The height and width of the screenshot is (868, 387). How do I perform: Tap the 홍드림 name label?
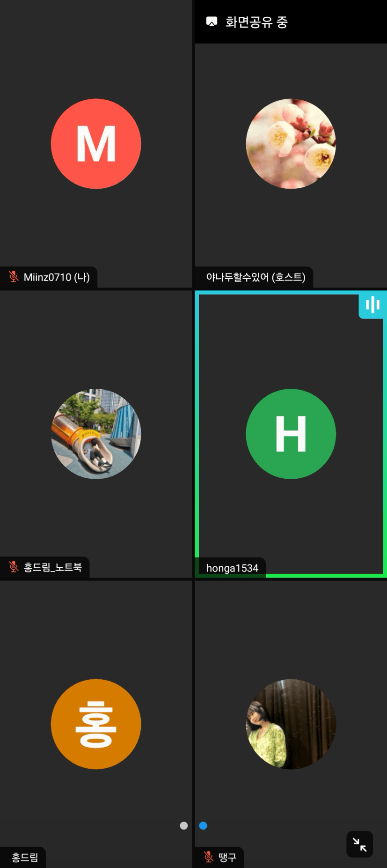click(x=24, y=858)
